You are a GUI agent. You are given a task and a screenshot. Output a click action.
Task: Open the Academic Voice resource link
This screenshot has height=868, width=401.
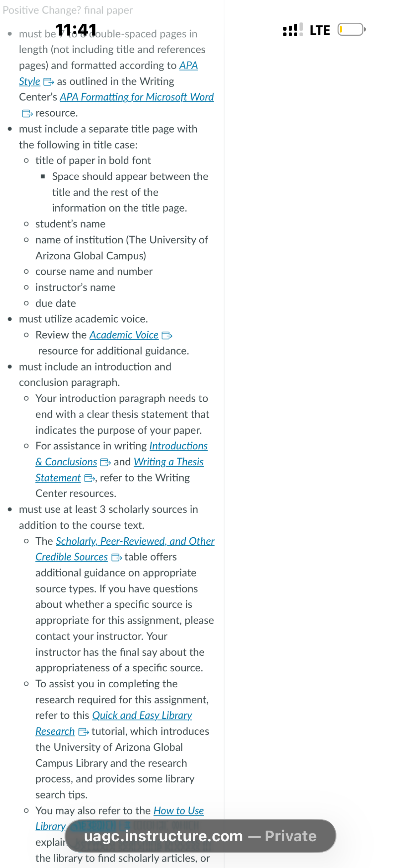pos(124,335)
